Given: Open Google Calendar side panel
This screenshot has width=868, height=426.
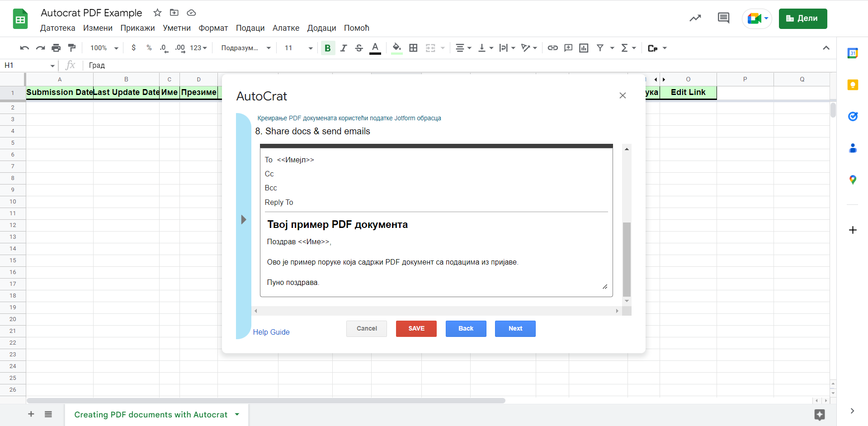Looking at the screenshot, I should pos(853,53).
